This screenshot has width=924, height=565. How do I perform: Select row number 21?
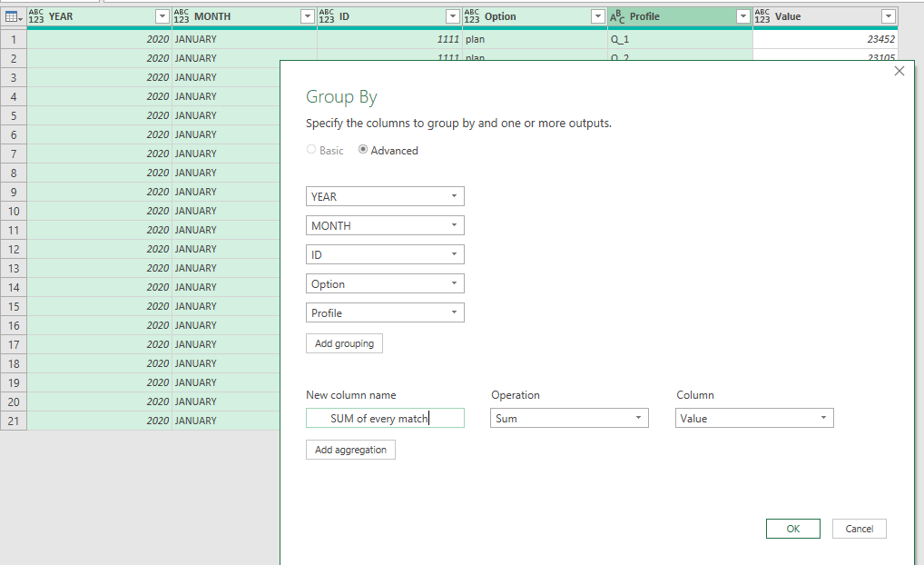tap(14, 421)
